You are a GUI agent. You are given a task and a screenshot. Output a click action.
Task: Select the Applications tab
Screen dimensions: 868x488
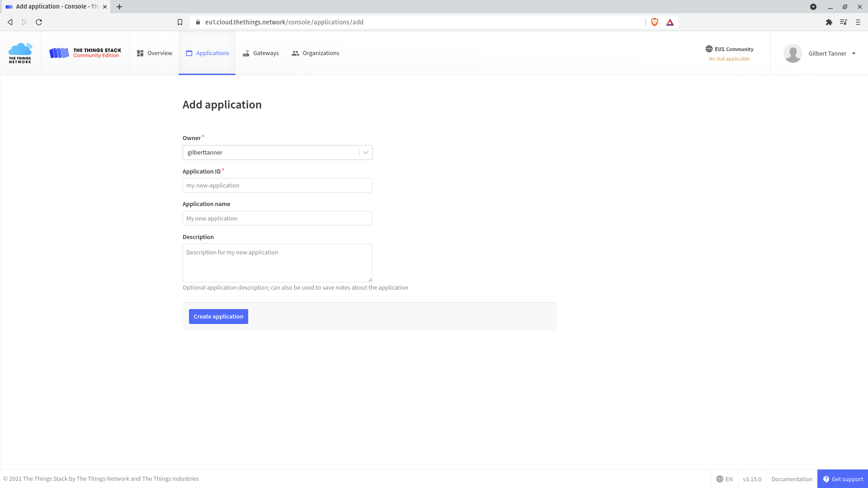click(x=207, y=53)
